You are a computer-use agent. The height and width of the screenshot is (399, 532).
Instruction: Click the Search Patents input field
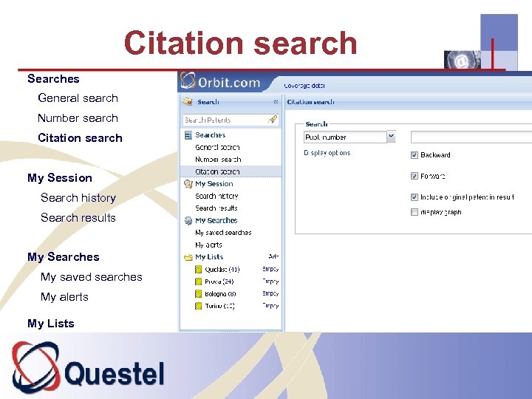coord(231,120)
